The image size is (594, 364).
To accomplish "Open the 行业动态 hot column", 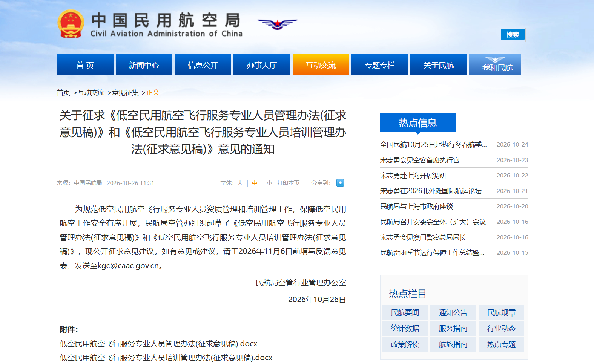I will click(501, 328).
